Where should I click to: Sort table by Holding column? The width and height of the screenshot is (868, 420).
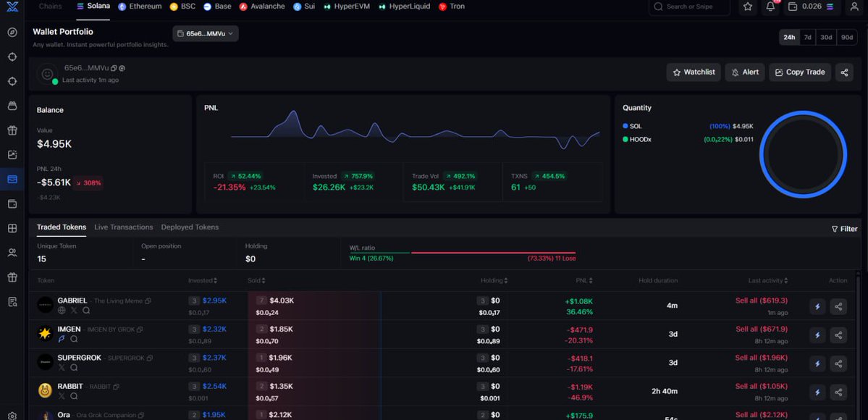(x=494, y=280)
